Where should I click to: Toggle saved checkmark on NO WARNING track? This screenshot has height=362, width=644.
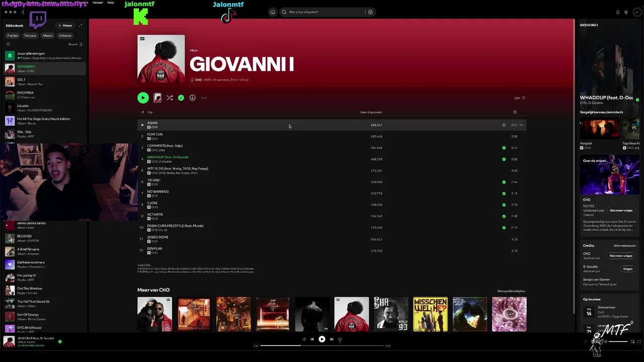coord(504,194)
